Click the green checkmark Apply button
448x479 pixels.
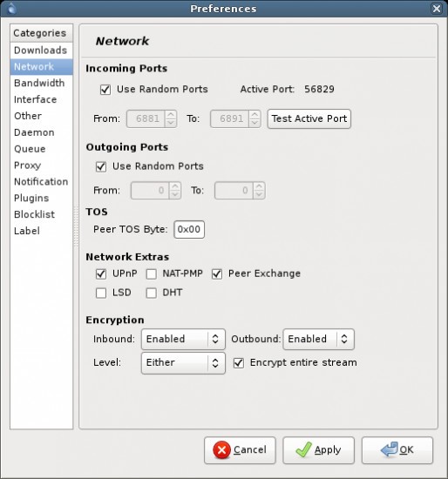pos(318,450)
